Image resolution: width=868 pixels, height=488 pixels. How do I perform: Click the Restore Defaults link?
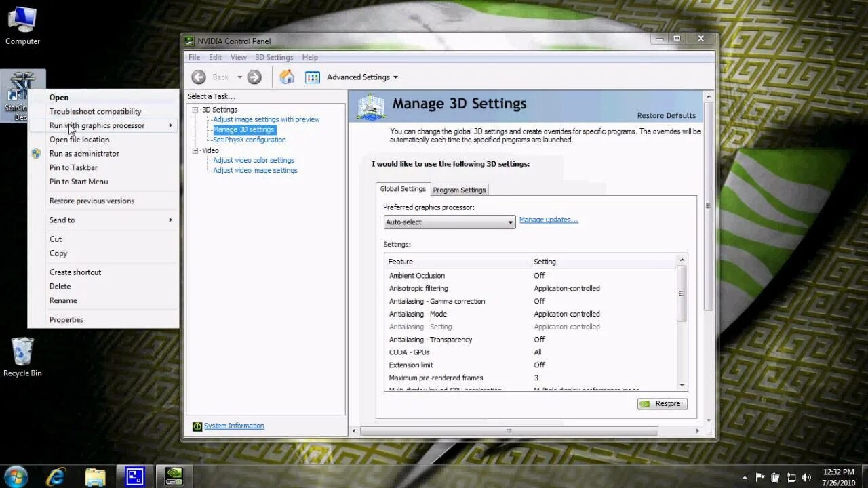click(x=666, y=115)
